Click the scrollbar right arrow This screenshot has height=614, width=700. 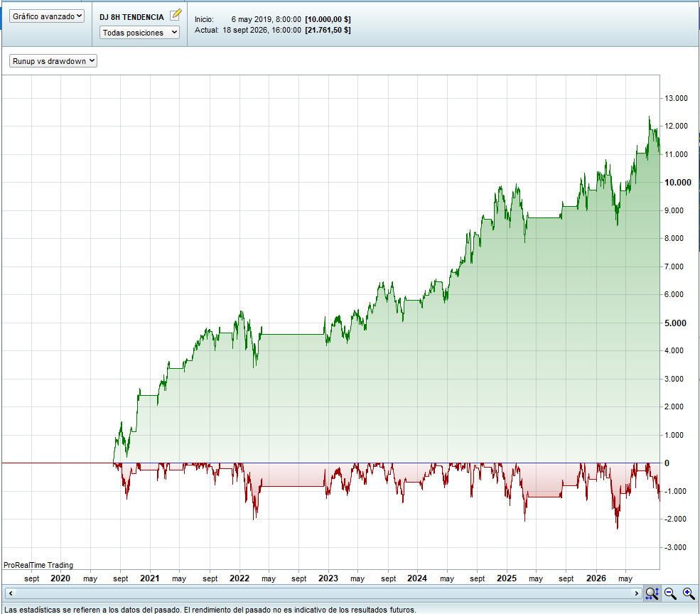click(x=637, y=593)
